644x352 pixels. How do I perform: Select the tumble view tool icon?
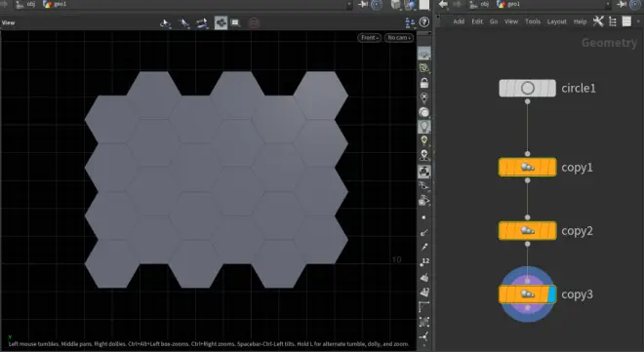coord(165,23)
